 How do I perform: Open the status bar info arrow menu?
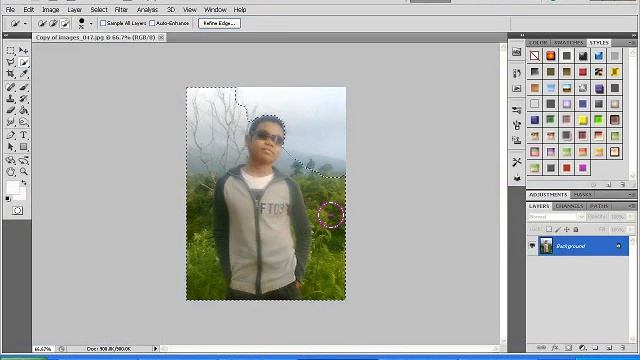tap(155, 349)
